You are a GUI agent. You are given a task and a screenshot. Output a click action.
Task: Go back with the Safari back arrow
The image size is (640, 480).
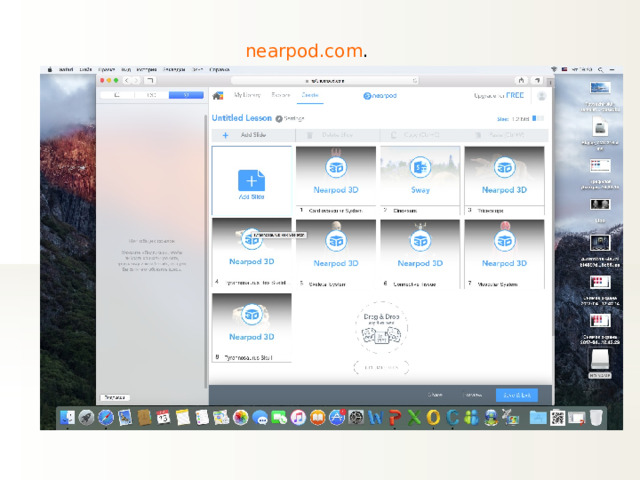coord(127,80)
